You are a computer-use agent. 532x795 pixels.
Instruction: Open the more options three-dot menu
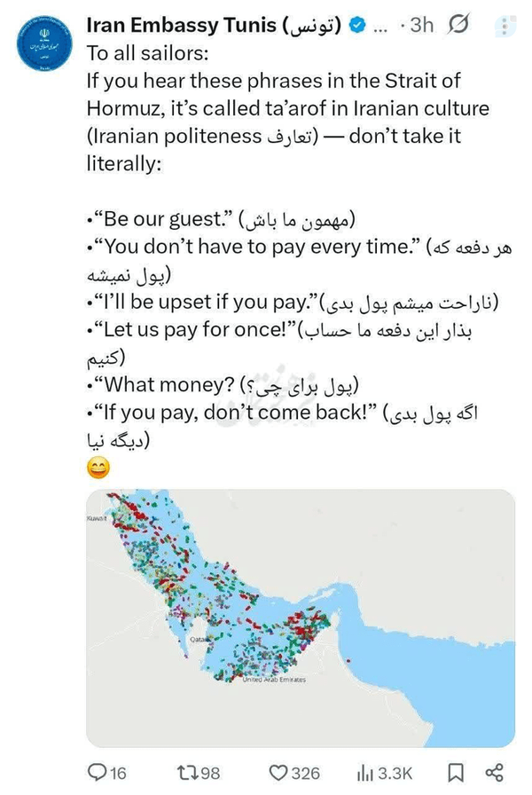(505, 27)
